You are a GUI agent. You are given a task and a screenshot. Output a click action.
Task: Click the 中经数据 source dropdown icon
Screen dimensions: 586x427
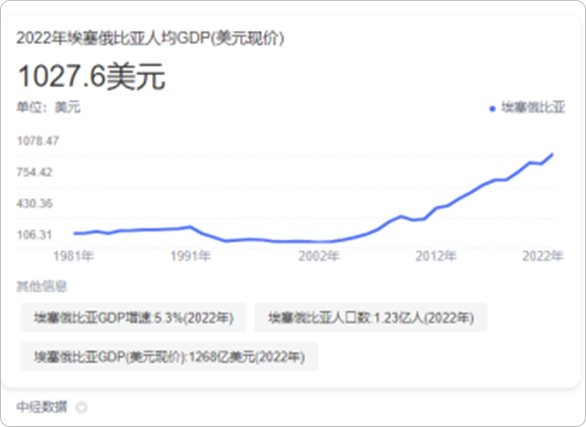[81, 407]
